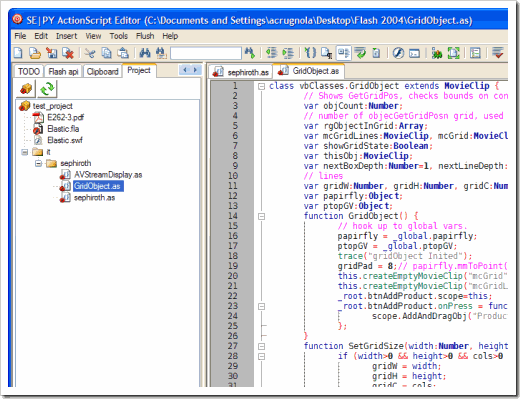Click the Find next arrow icon
Image resolution: width=520 pixels, height=399 pixels.
point(249,53)
